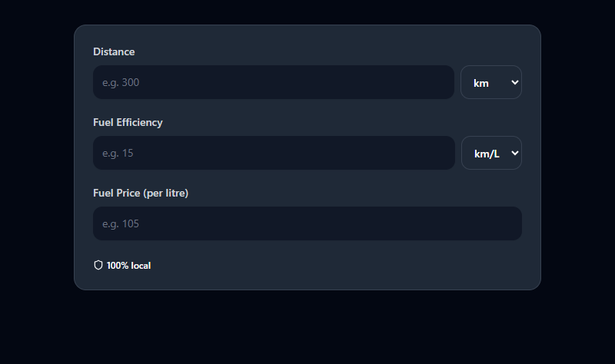This screenshot has height=364, width=615.
Task: Focus the Fuel Efficiency input field
Action: (274, 153)
